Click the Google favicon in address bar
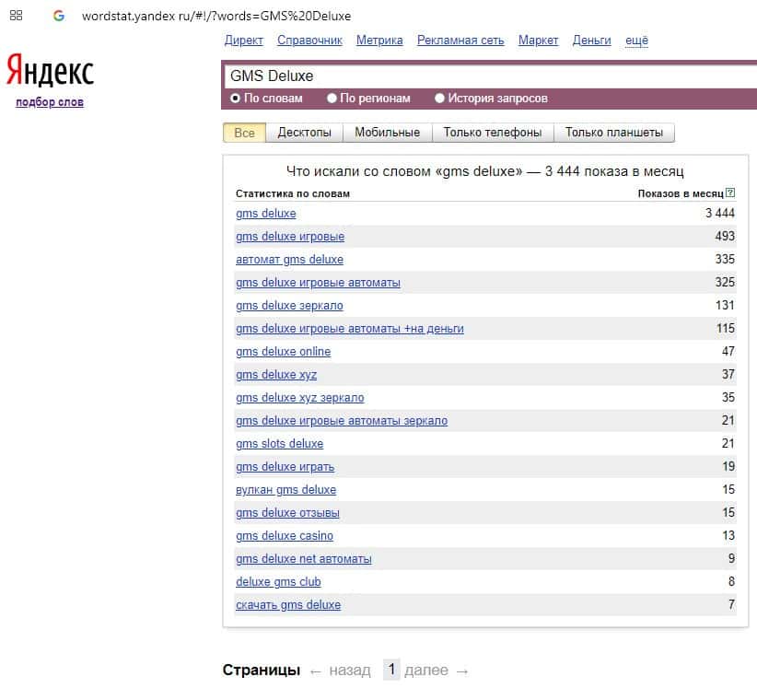The image size is (757, 700). click(x=59, y=16)
